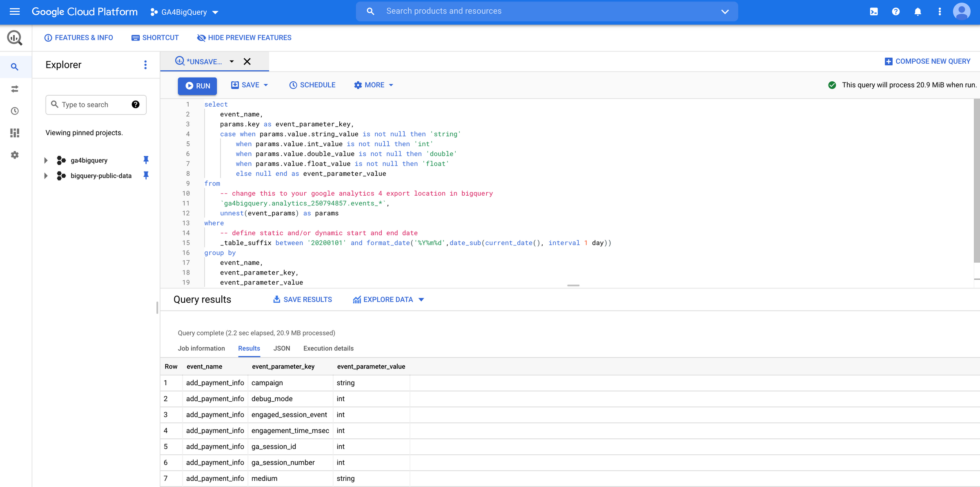Open the notifications bell
The height and width of the screenshot is (487, 980).
click(918, 11)
